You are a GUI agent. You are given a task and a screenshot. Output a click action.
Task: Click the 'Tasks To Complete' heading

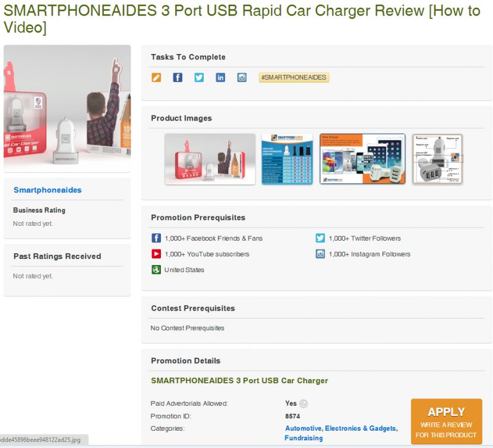click(x=188, y=57)
